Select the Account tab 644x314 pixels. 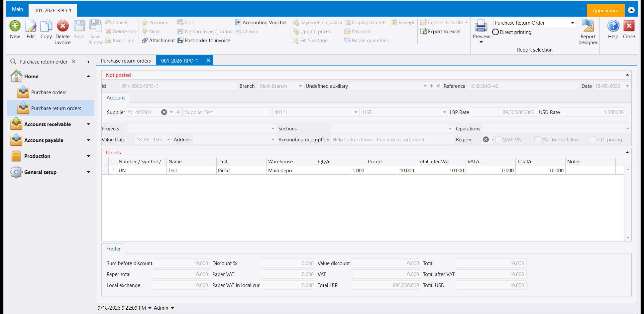click(x=116, y=97)
